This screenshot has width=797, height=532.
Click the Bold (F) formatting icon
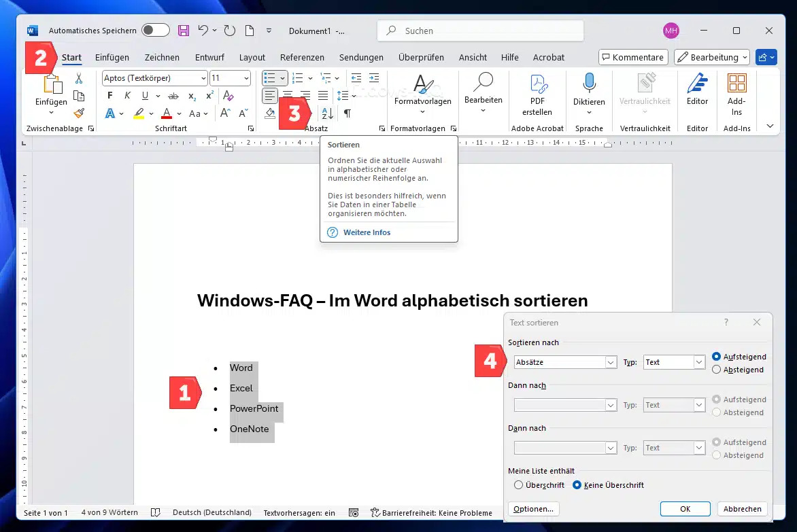tap(110, 96)
